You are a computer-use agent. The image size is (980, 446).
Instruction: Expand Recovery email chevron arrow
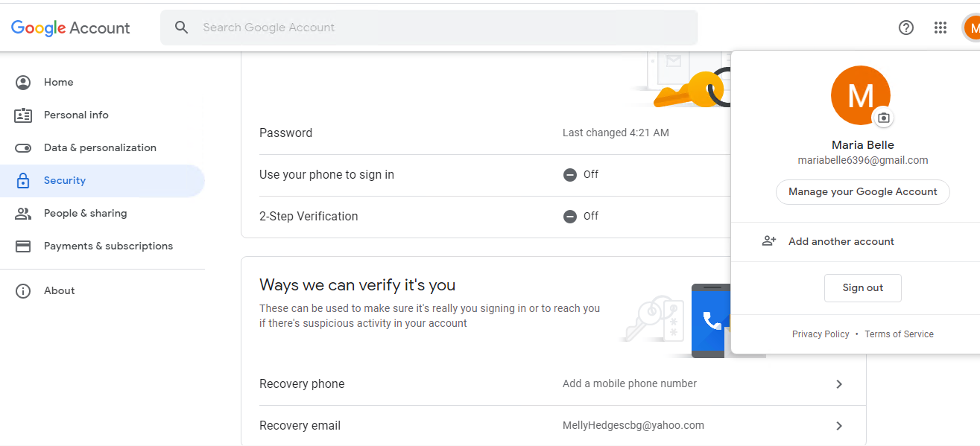click(839, 426)
